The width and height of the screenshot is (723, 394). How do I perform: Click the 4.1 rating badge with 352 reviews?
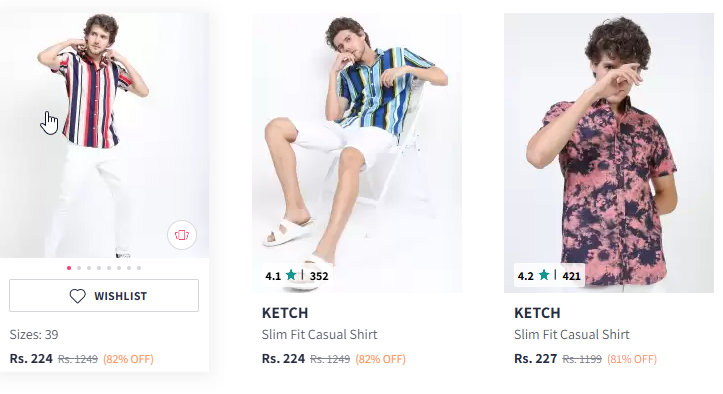tap(297, 276)
